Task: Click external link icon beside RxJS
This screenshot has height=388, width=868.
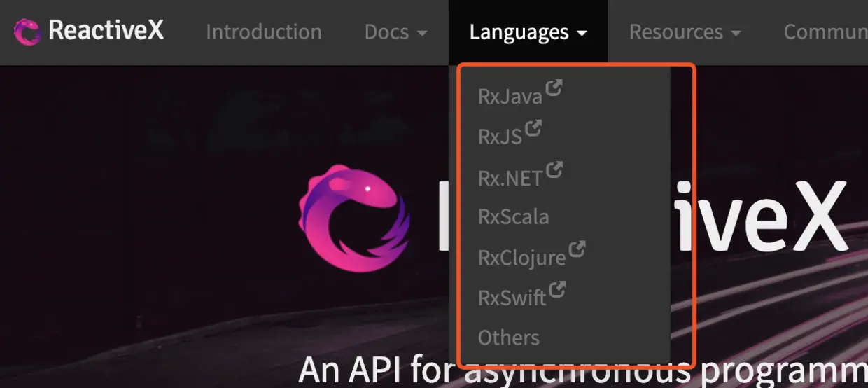Action: tap(533, 128)
